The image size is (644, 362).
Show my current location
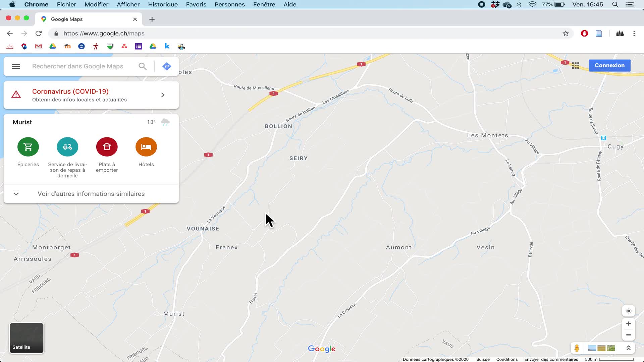tap(629, 311)
